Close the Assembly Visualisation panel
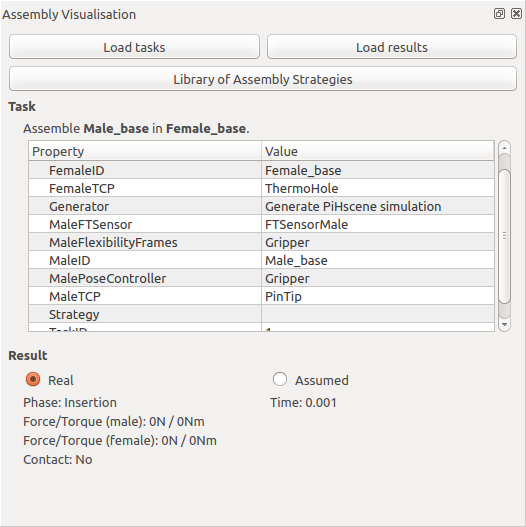 [x=516, y=14]
